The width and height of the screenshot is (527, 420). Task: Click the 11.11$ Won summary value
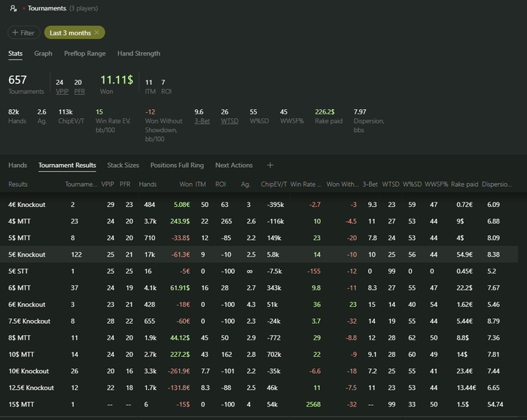point(117,80)
